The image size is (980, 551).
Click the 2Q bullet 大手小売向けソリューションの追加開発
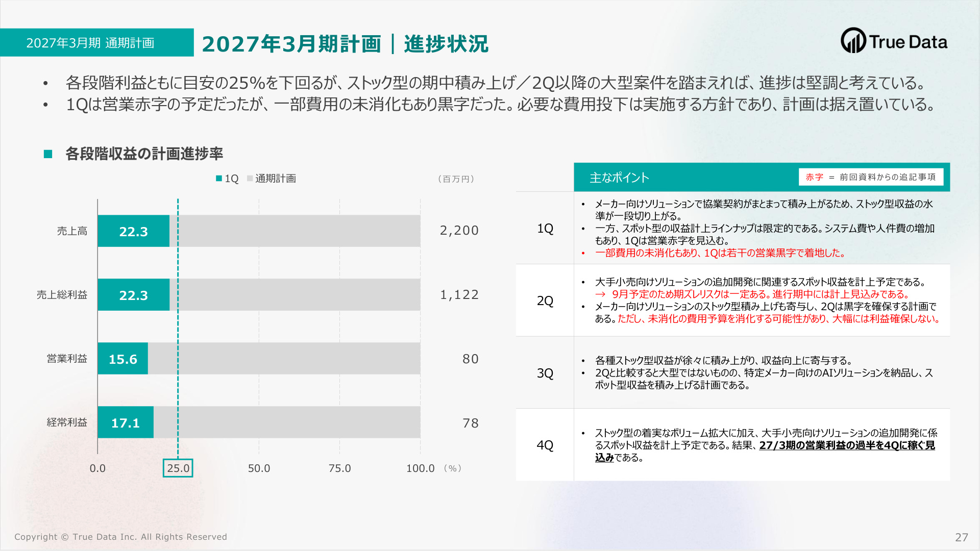pyautogui.click(x=761, y=282)
